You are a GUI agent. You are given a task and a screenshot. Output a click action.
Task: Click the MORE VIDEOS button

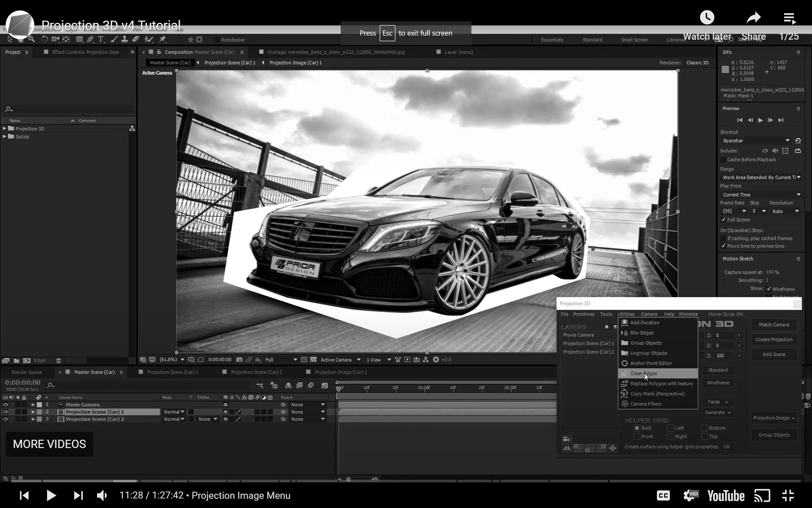tap(49, 444)
